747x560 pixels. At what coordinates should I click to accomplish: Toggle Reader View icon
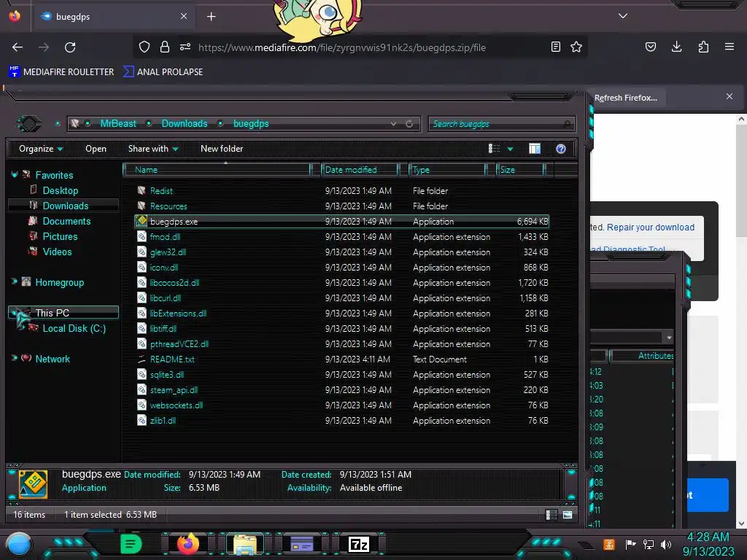point(555,47)
